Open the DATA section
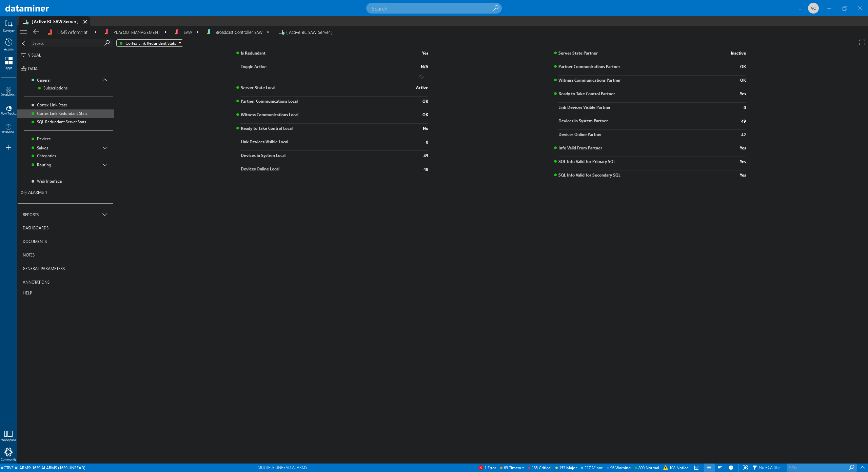The width and height of the screenshot is (868, 472). point(29,68)
